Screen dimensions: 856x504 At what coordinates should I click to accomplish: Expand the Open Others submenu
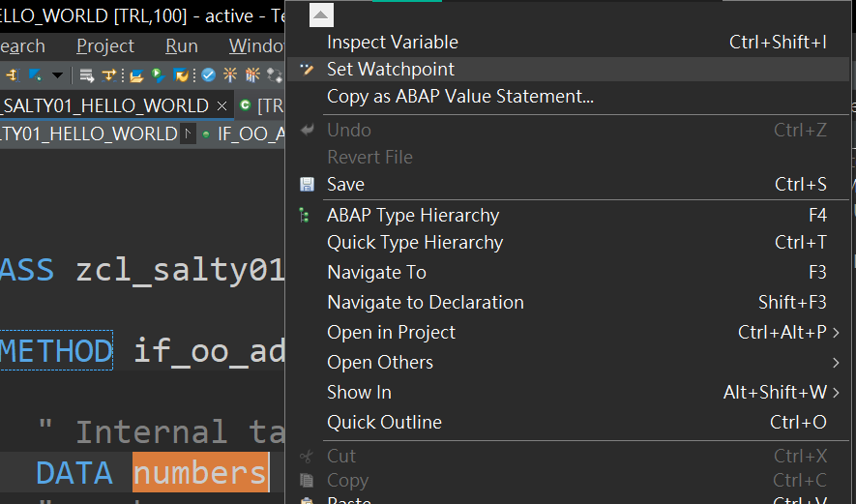tap(836, 362)
